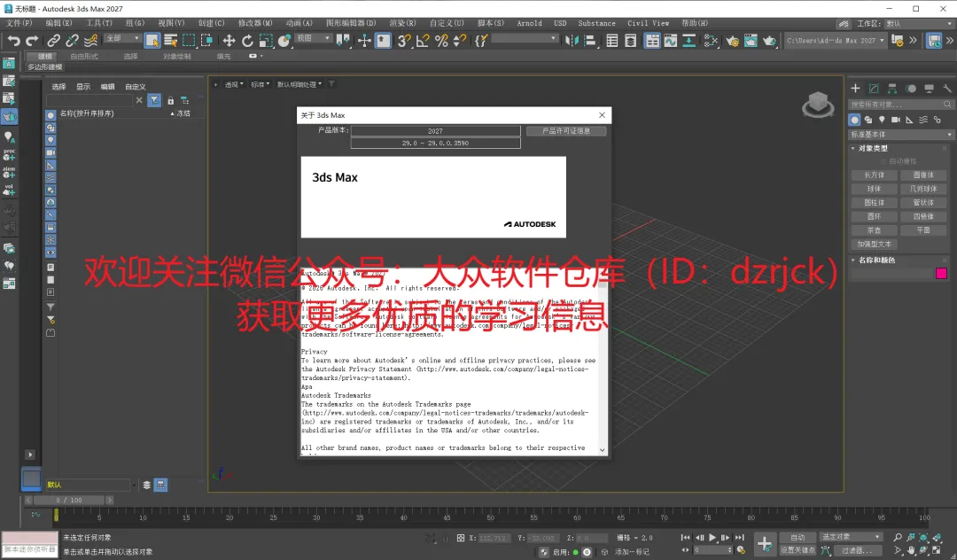Click the 搜索所有对象 search field
This screenshot has width=957, height=560.
pos(901,105)
